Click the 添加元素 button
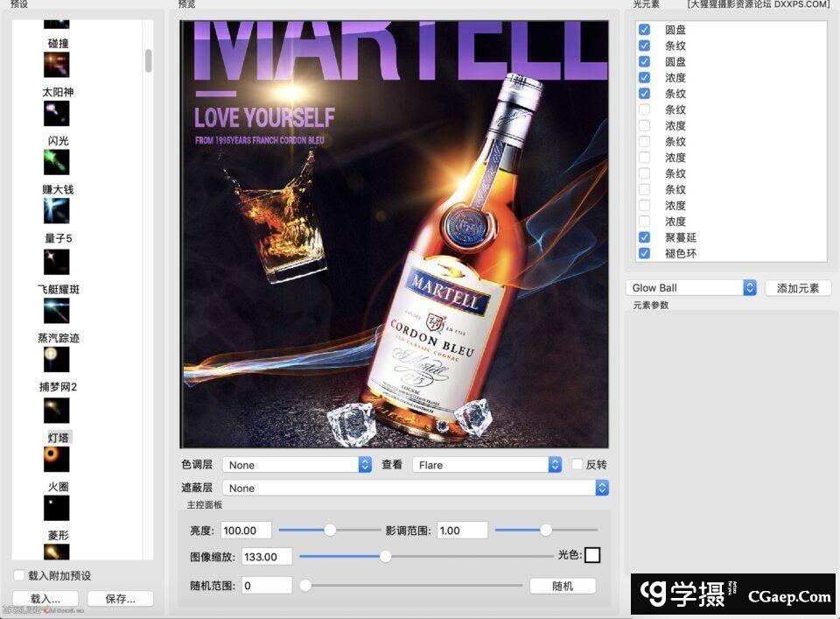840x619 pixels. click(797, 288)
